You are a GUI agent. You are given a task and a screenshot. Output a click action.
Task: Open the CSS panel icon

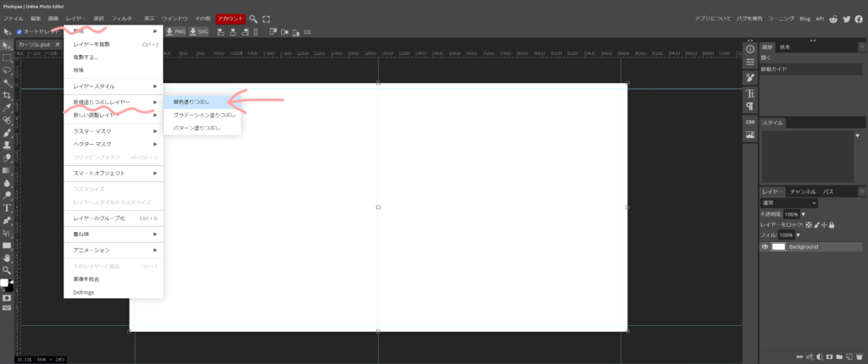click(x=750, y=121)
